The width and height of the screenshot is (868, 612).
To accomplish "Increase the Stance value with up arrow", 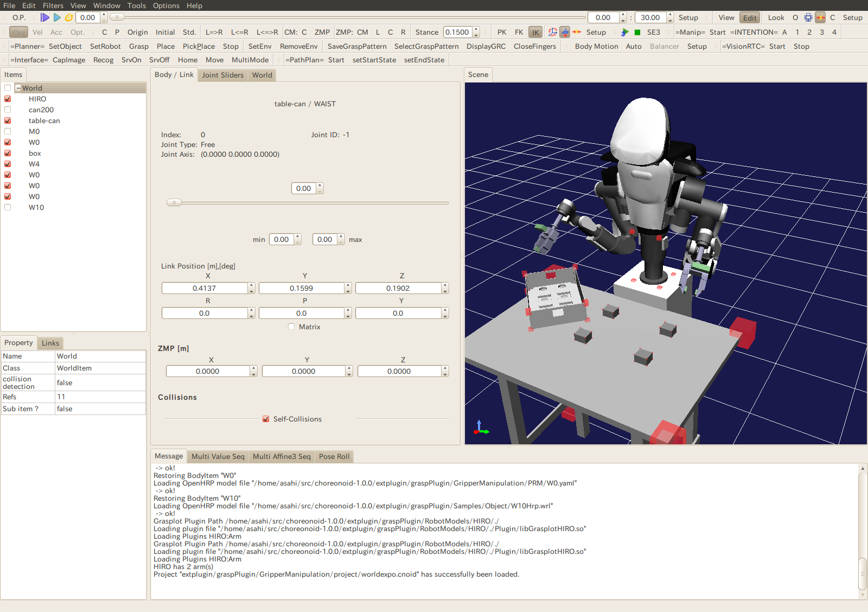I will (476, 29).
